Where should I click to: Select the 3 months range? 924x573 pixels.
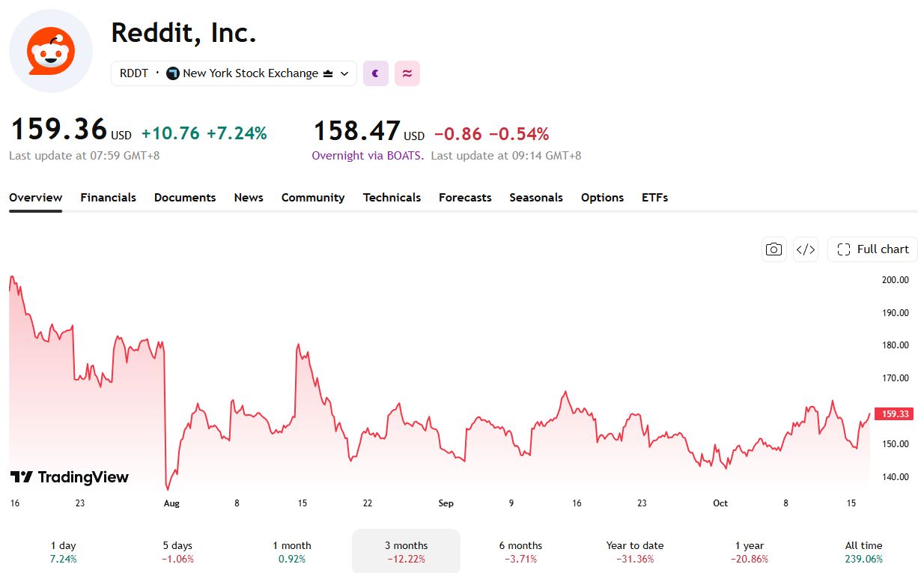pyautogui.click(x=407, y=551)
